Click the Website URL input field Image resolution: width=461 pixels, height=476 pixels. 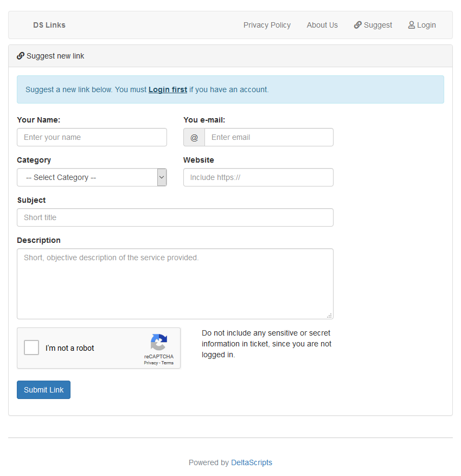pos(259,177)
